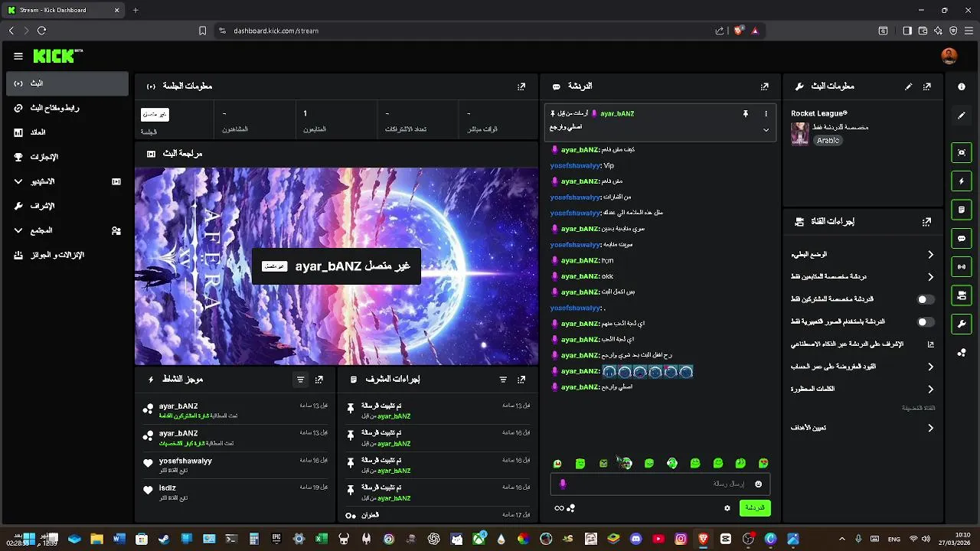Unpin the pinned message with the pin icon
Viewport: 980px width, 551px height.
(745, 113)
